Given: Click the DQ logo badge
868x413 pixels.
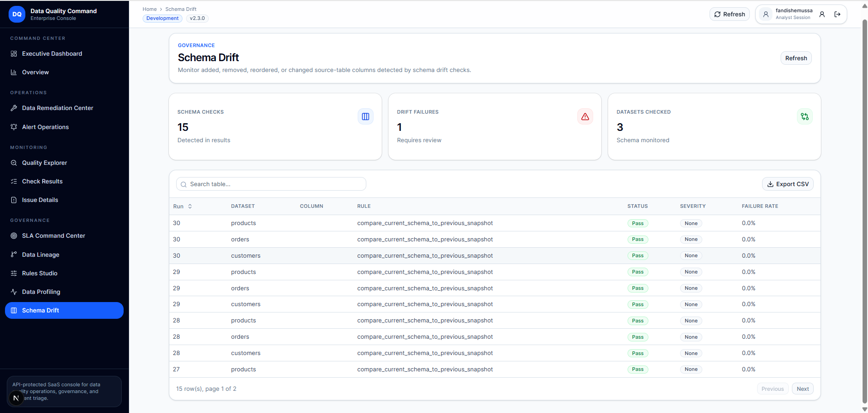Looking at the screenshot, I should tap(17, 14).
